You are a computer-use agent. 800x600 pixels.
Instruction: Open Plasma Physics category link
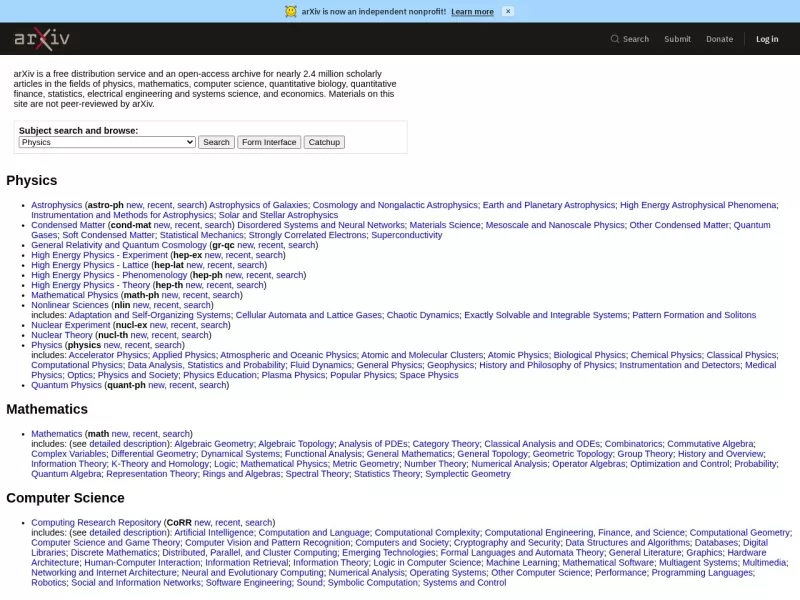point(293,375)
